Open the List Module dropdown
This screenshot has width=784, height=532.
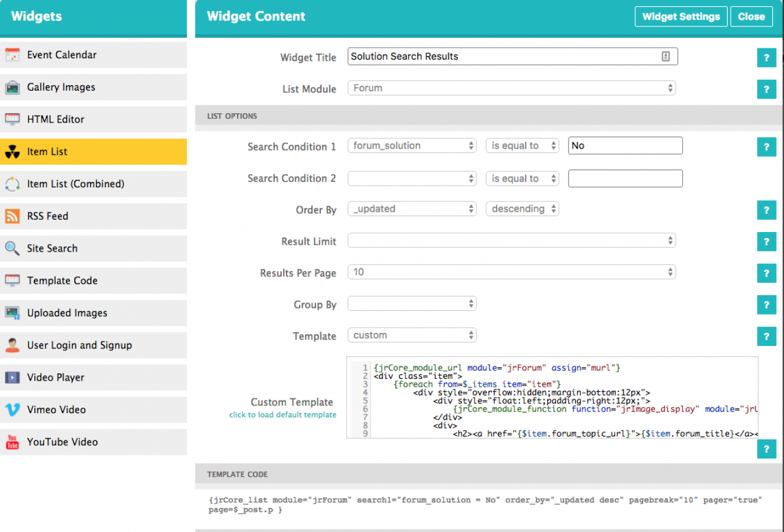(511, 88)
